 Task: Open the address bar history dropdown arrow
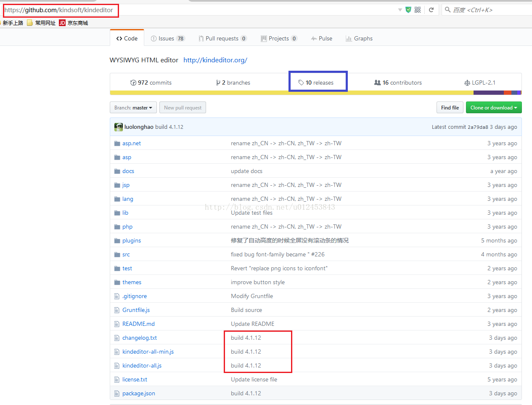coord(400,10)
